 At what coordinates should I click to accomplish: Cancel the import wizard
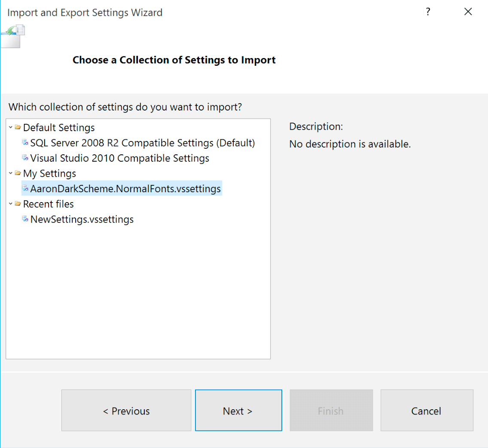coord(427,411)
